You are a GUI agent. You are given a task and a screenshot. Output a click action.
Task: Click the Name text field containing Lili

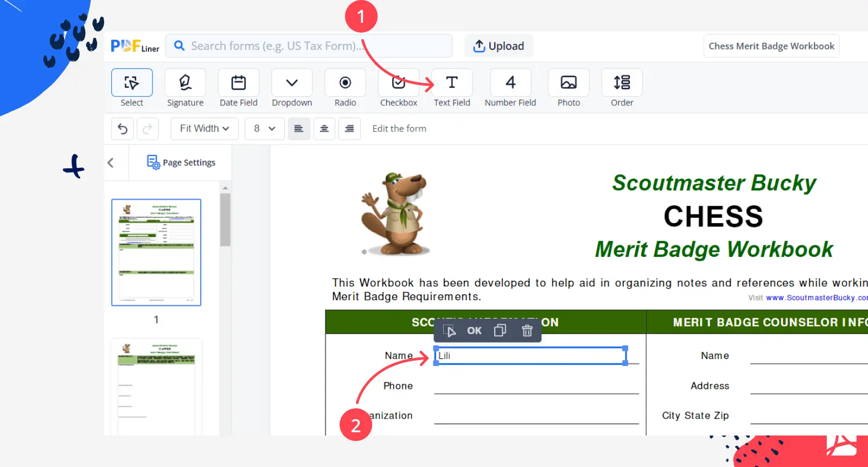[x=531, y=356]
